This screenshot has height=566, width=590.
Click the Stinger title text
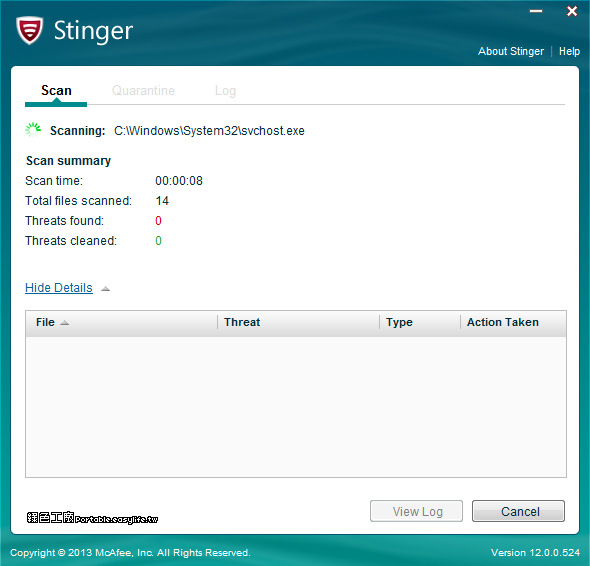click(93, 31)
